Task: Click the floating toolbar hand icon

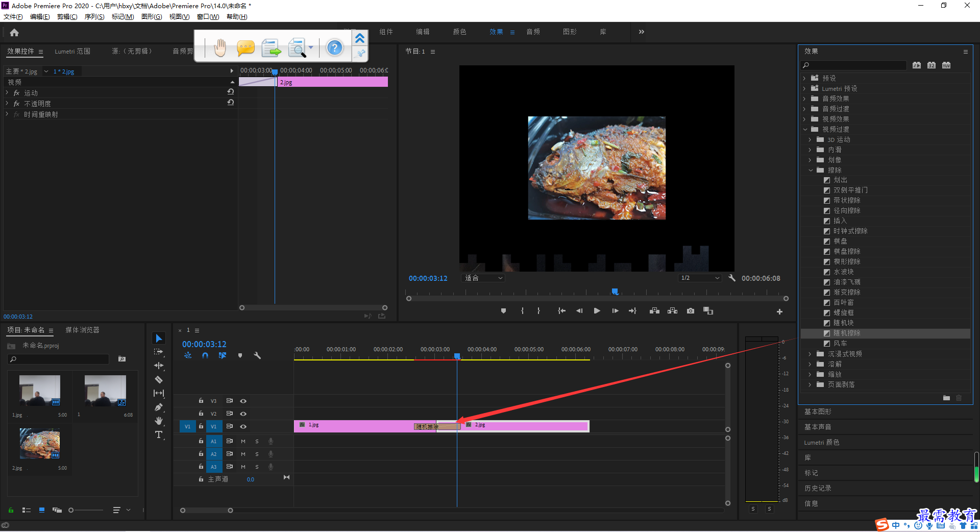Action: pos(220,48)
